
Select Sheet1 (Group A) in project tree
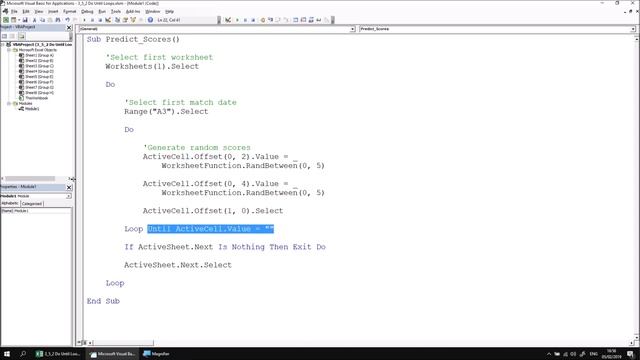pyautogui.click(x=39, y=55)
